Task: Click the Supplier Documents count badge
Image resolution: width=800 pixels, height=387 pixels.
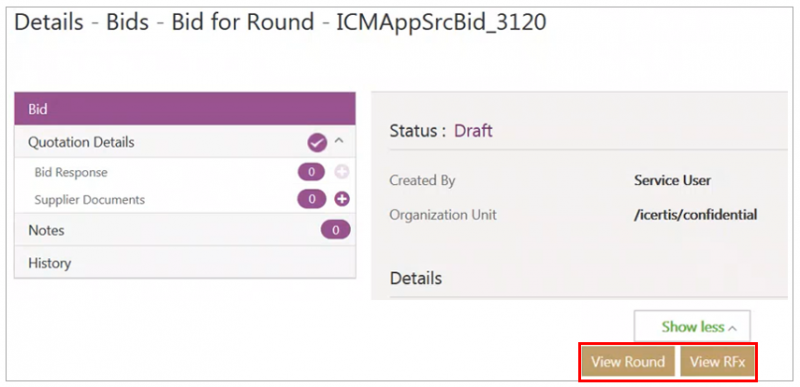Action: (311, 199)
